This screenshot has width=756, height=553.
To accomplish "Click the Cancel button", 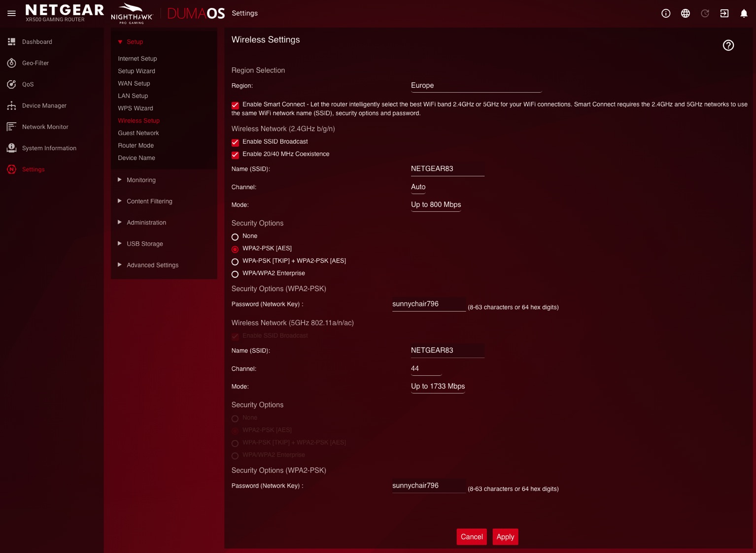I will pos(472,537).
